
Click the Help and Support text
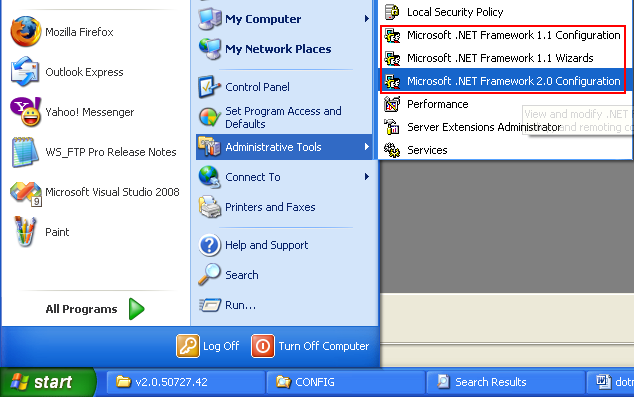point(266,245)
